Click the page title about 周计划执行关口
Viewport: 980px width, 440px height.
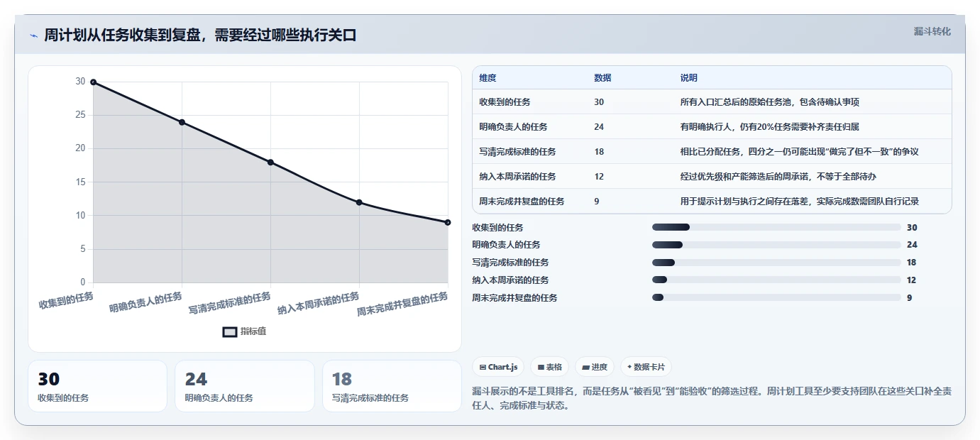click(x=200, y=35)
